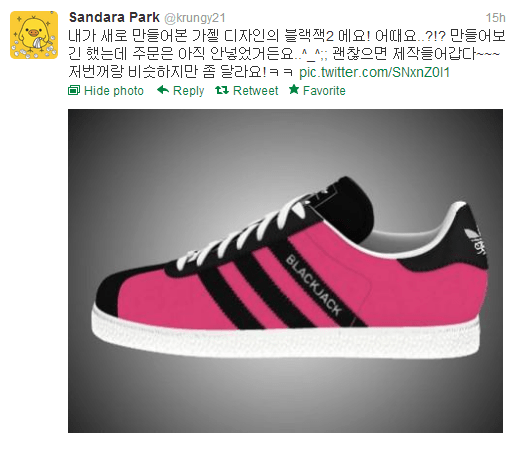Select the Reply text link
Image resolution: width=517 pixels, height=455 pixels.
pos(188,91)
